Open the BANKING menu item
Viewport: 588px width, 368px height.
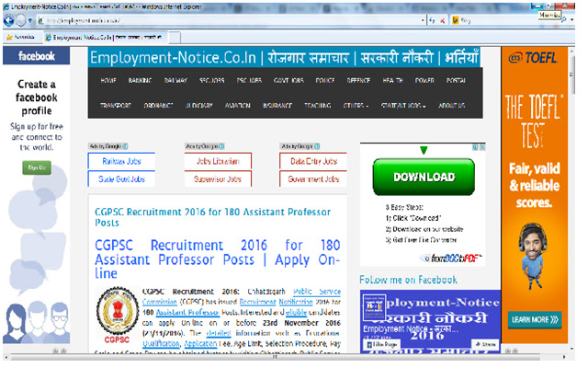click(140, 81)
